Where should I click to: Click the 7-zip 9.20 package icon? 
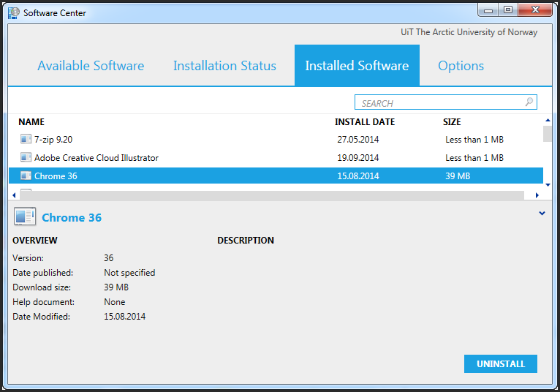26,139
